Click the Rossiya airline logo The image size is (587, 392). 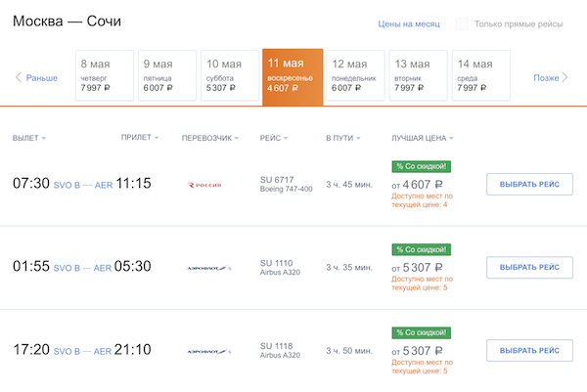[x=204, y=184]
